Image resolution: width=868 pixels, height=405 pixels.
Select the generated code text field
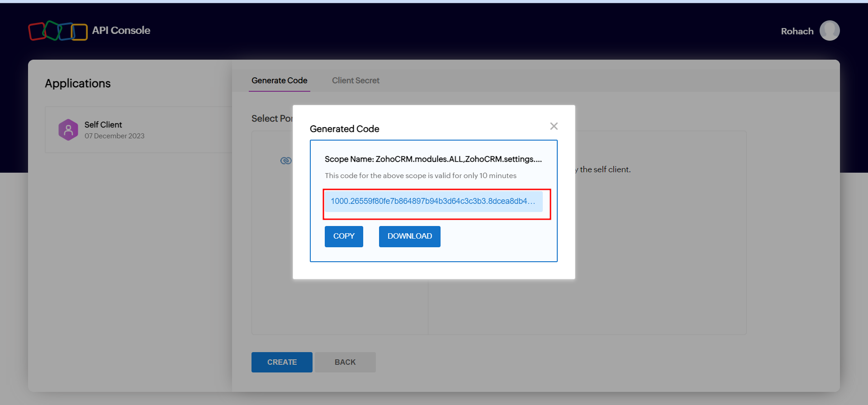[433, 201]
